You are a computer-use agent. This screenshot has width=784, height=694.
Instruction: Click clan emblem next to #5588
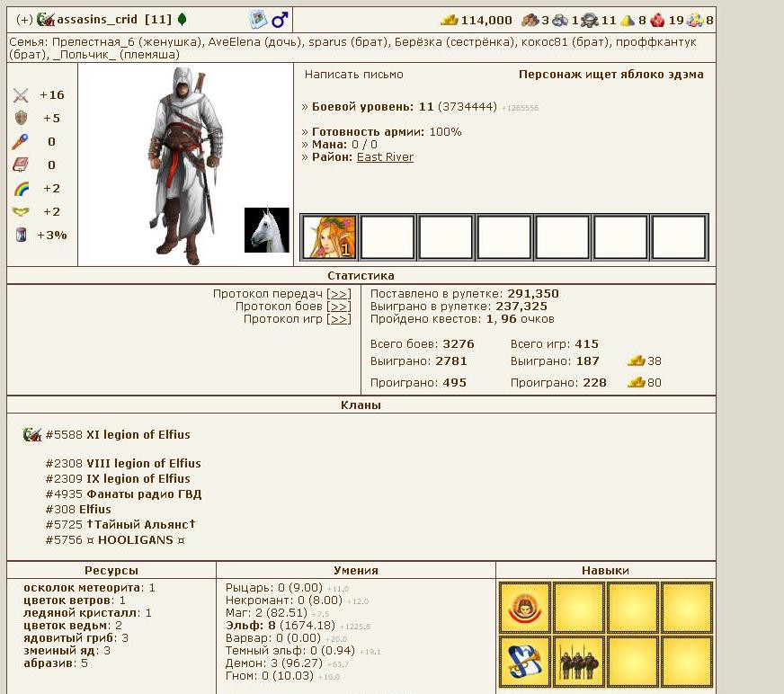click(x=32, y=434)
